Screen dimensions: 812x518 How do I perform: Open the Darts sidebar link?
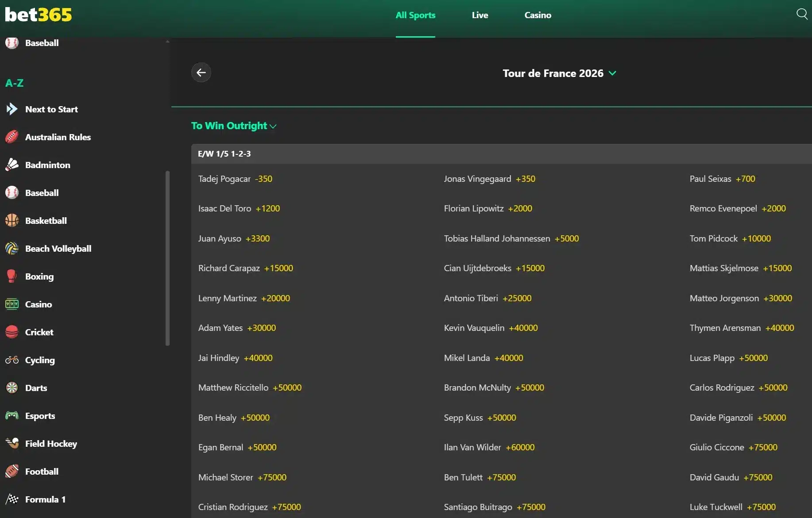point(36,388)
